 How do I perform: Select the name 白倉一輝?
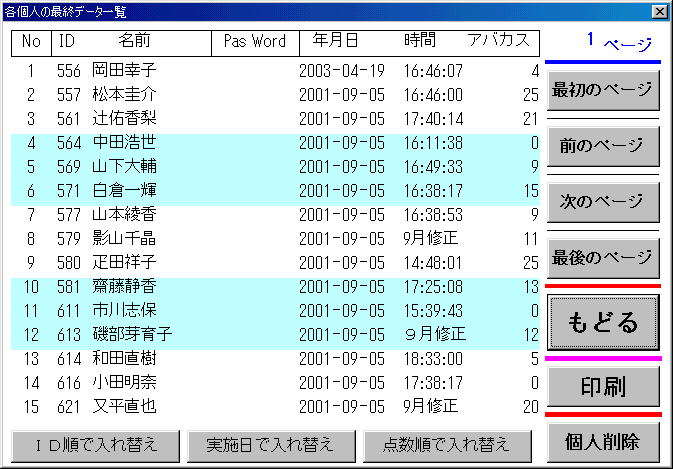(x=124, y=191)
